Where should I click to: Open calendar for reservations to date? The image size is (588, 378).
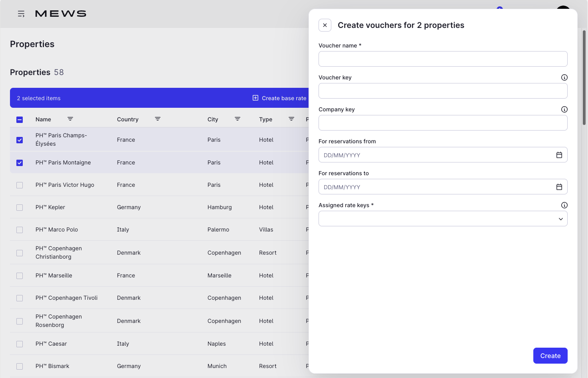coord(559,187)
